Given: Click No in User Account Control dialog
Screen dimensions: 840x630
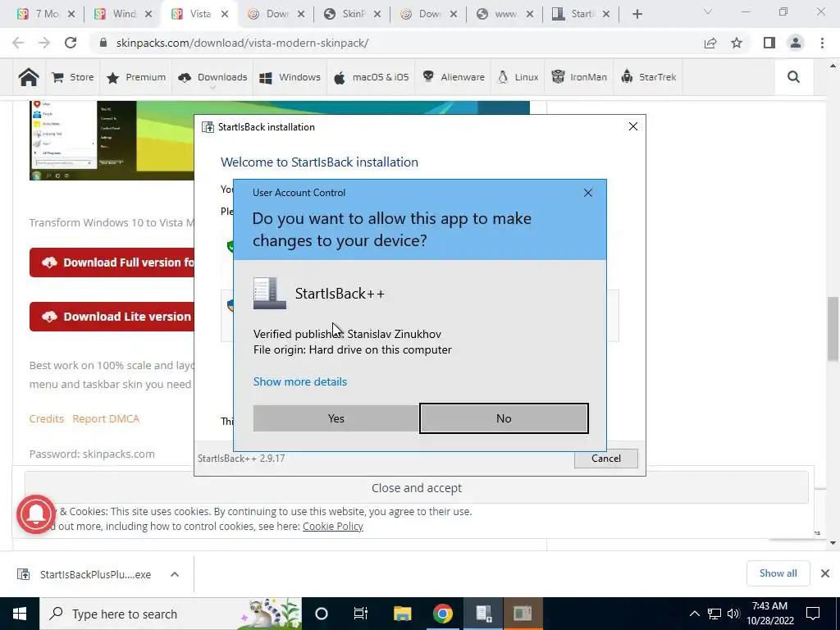Looking at the screenshot, I should coord(504,418).
